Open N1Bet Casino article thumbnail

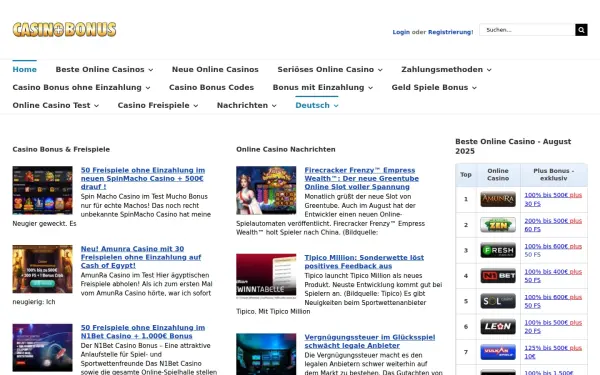point(42,348)
